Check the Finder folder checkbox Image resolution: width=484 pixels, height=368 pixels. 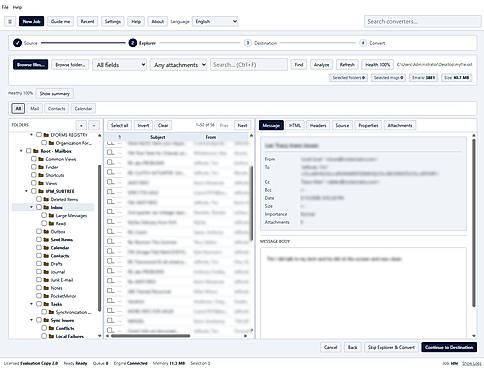coord(34,167)
